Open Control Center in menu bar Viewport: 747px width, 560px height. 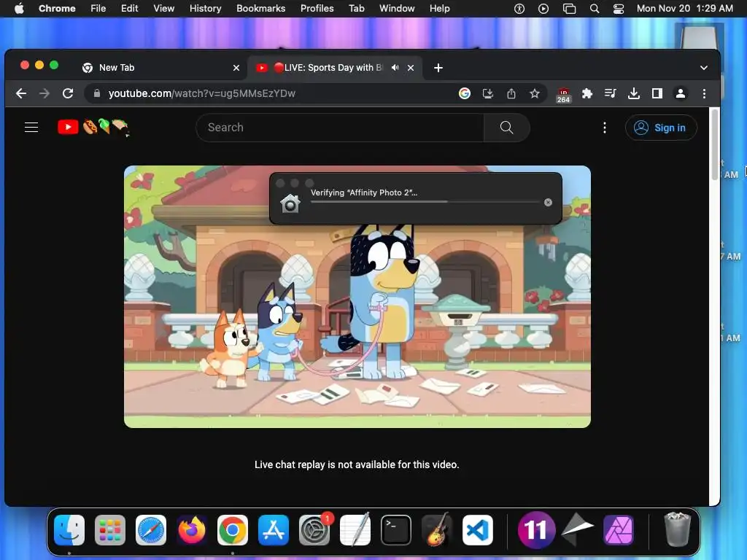(x=619, y=9)
